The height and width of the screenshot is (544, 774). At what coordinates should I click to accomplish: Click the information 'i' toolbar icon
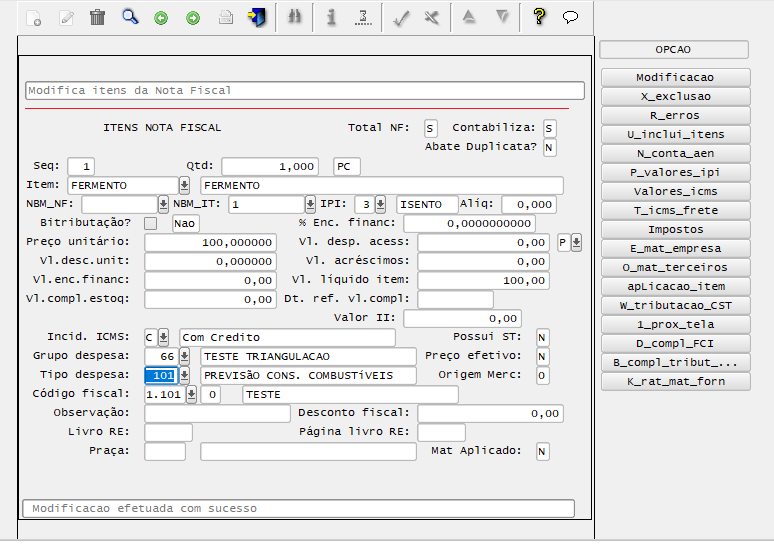pos(331,17)
